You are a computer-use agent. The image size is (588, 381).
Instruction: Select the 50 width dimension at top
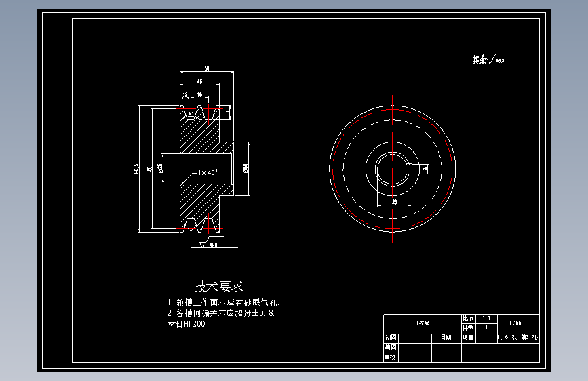tap(207, 68)
